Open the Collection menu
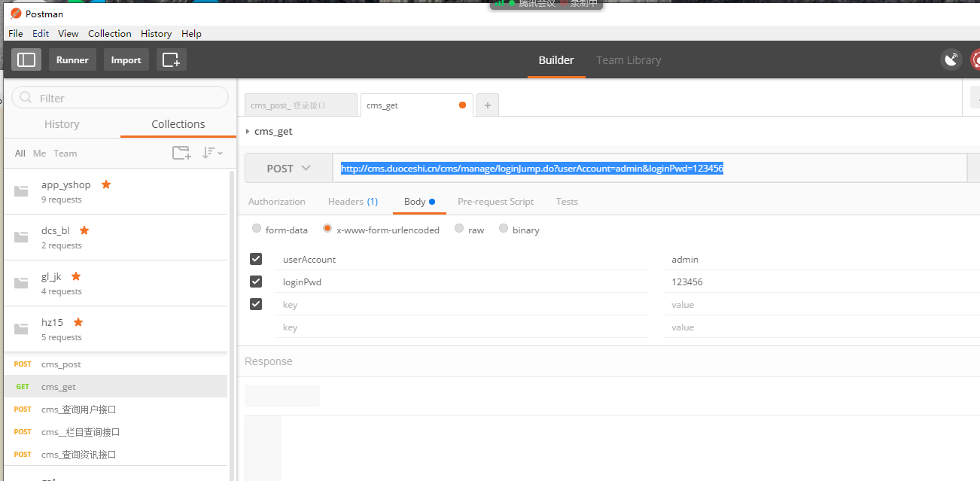The image size is (980, 481). pyautogui.click(x=110, y=33)
